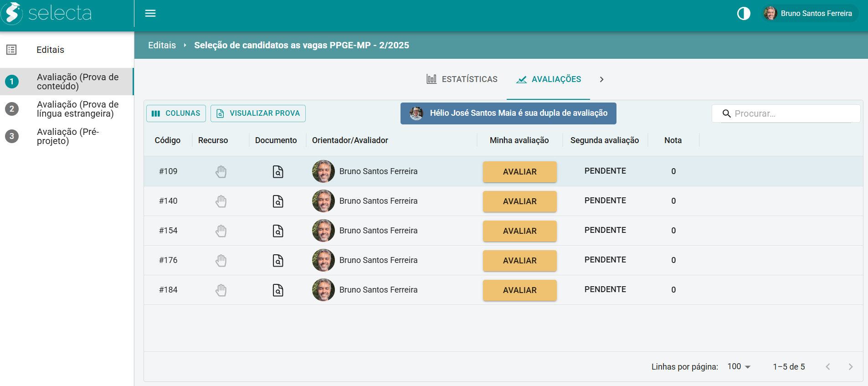Click the Recurso hand icon for #109

(221, 172)
